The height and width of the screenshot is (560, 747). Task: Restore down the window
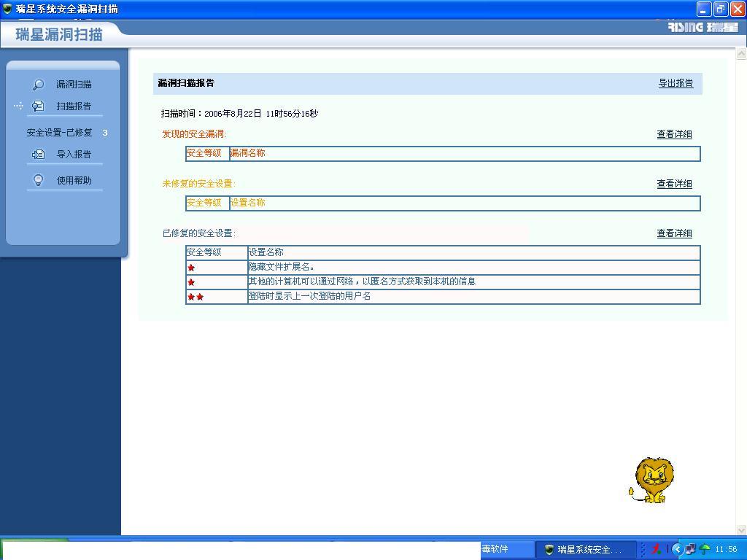tap(721, 9)
